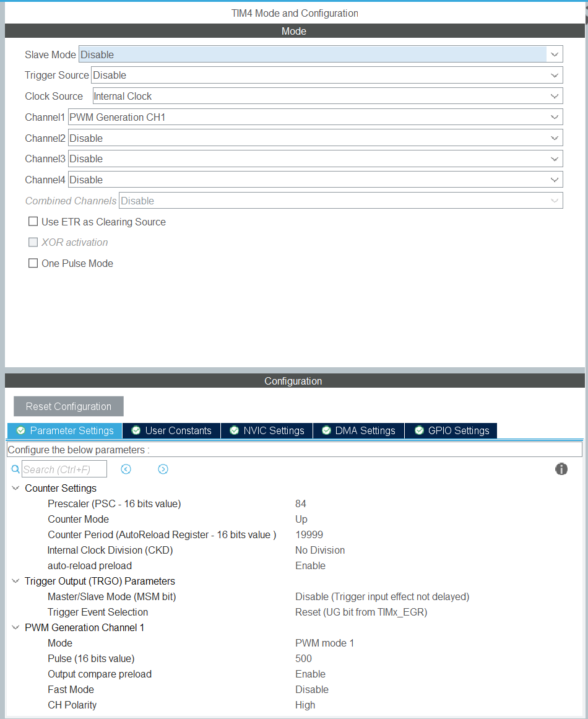The height and width of the screenshot is (719, 588).
Task: Open the Channel4 dropdown
Action: [x=315, y=180]
